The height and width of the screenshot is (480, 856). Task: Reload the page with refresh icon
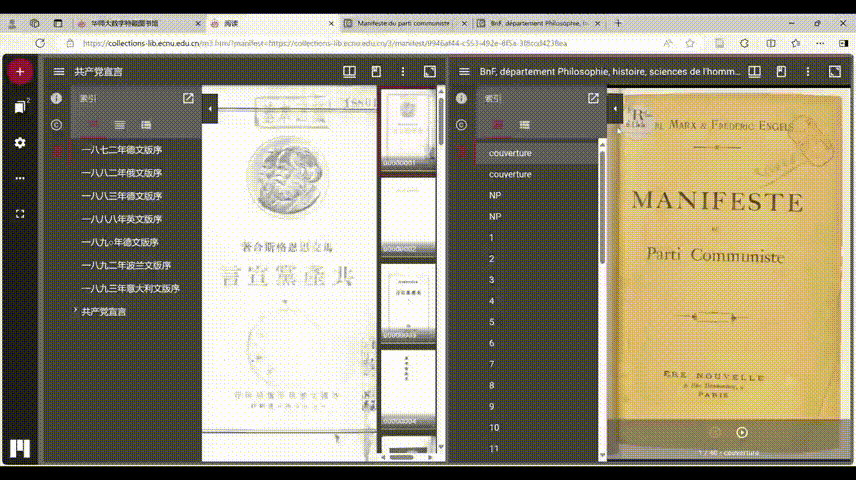[40, 43]
